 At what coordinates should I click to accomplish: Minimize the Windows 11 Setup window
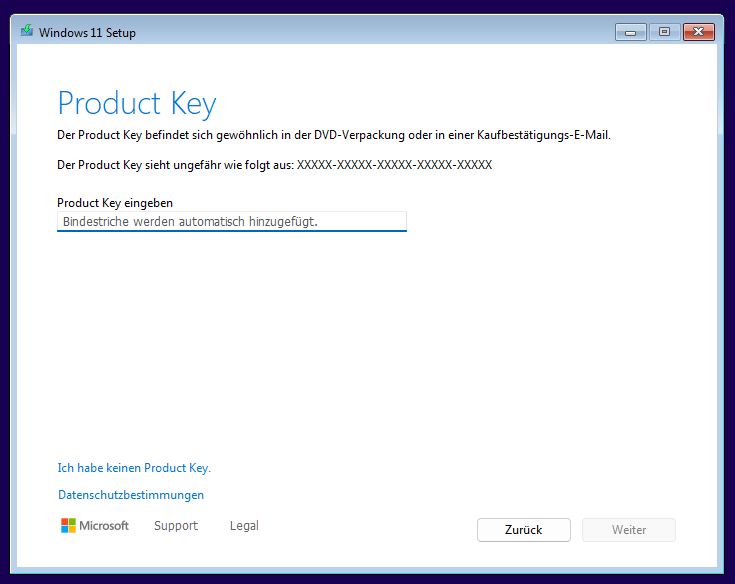pyautogui.click(x=631, y=32)
